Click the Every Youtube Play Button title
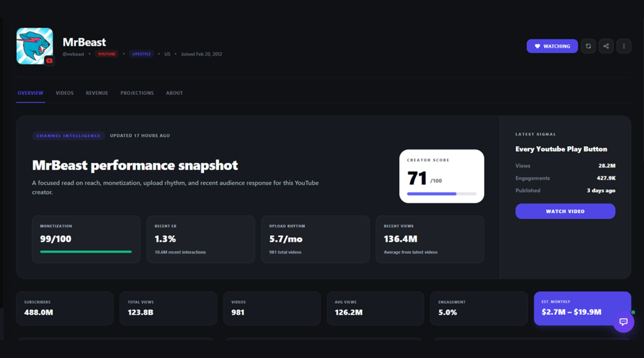 point(561,149)
